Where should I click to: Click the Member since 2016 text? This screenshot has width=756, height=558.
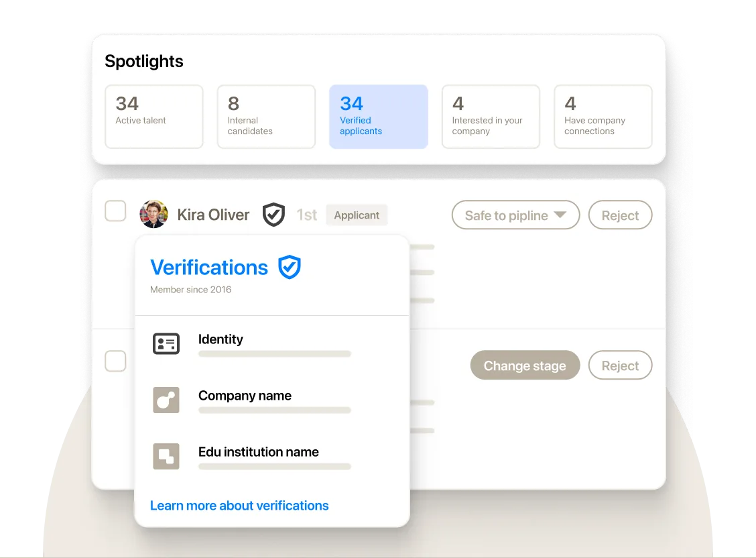point(190,289)
